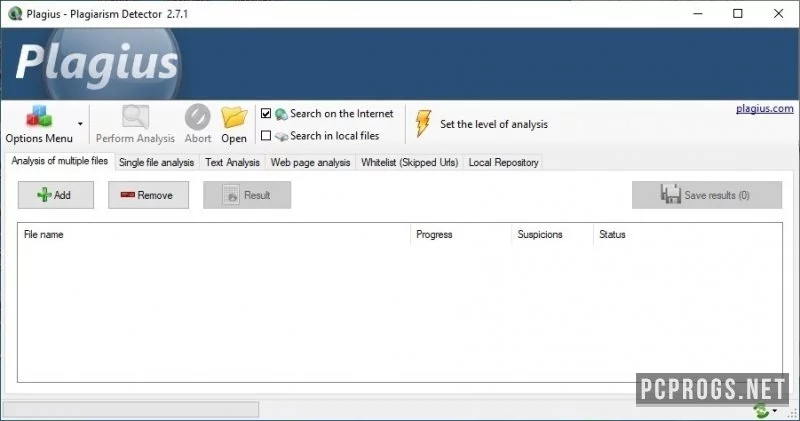Viewport: 800px width, 421px height.
Task: Click the Suspicions column header
Action: (553, 234)
